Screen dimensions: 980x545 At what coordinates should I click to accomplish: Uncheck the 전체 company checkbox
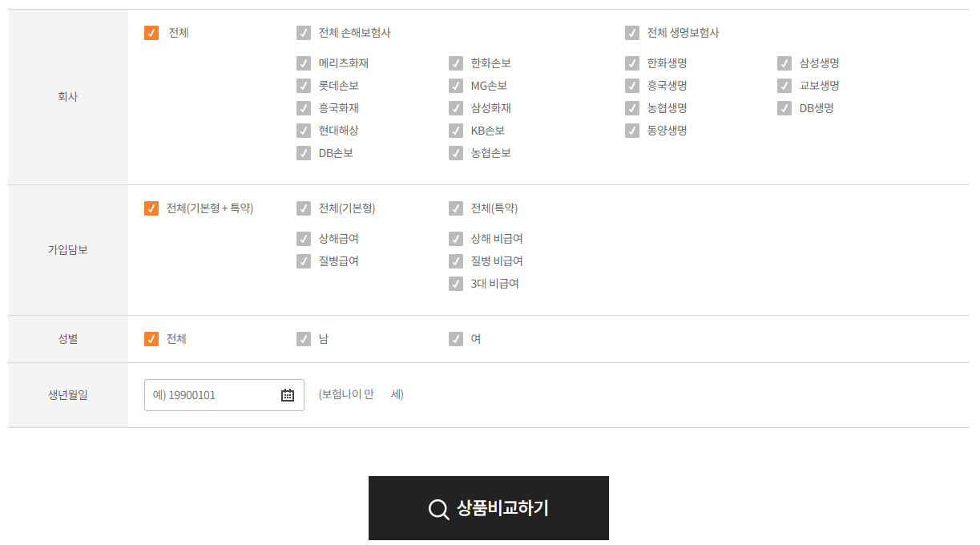(151, 33)
